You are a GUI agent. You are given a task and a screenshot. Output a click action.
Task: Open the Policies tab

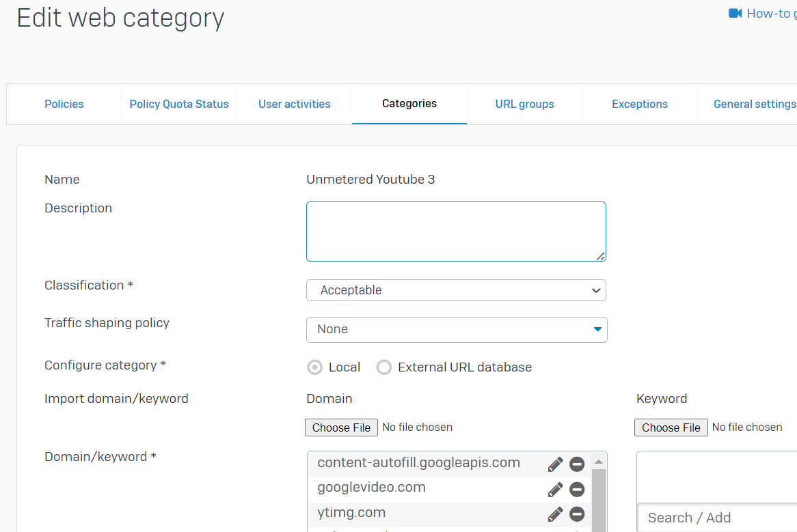pos(64,104)
